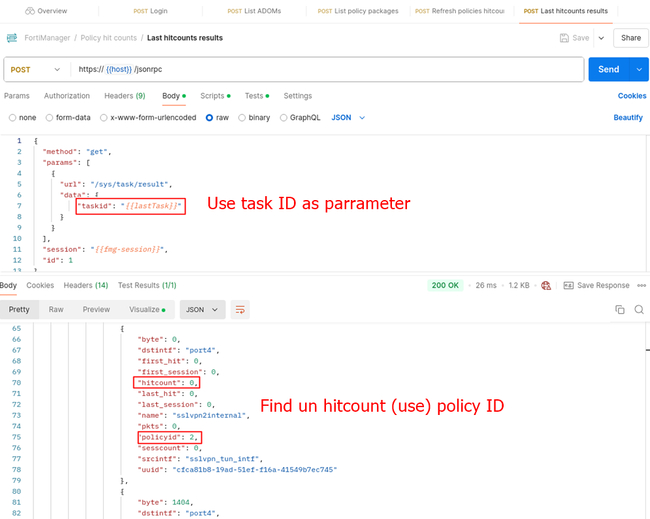Select the binary body option
The width and height of the screenshot is (650, 519).
tap(242, 117)
